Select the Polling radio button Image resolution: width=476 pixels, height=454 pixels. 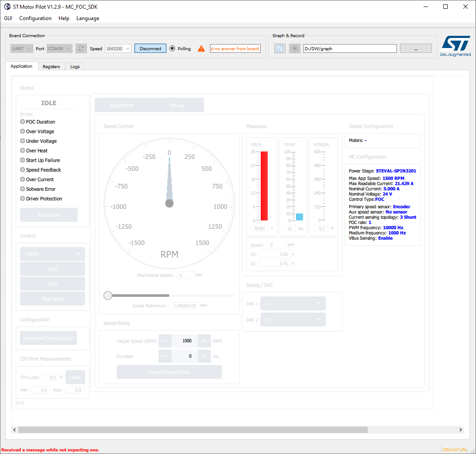pyautogui.click(x=173, y=48)
